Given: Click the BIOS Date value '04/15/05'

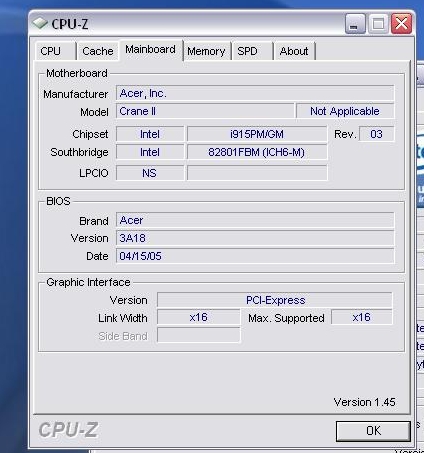Looking at the screenshot, I should 255,256.
